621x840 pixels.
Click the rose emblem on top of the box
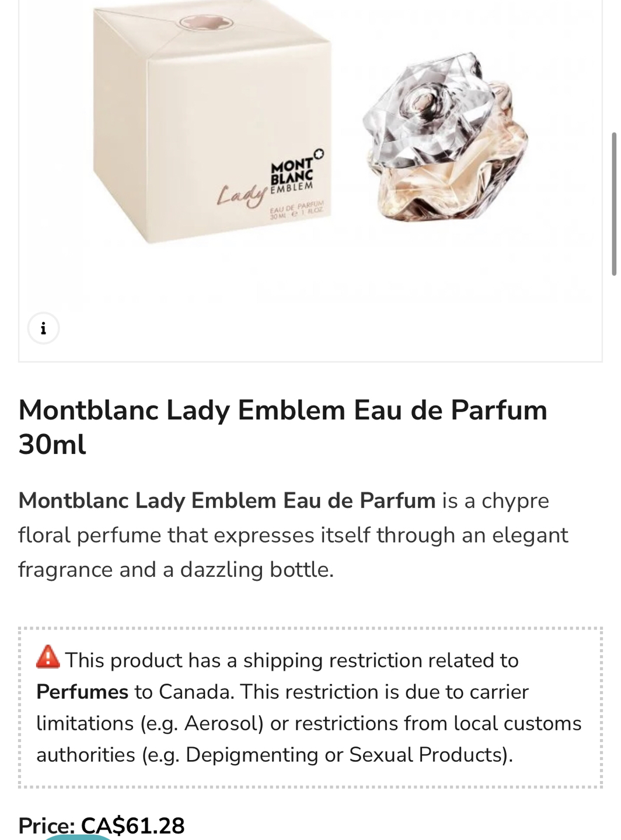(x=205, y=23)
